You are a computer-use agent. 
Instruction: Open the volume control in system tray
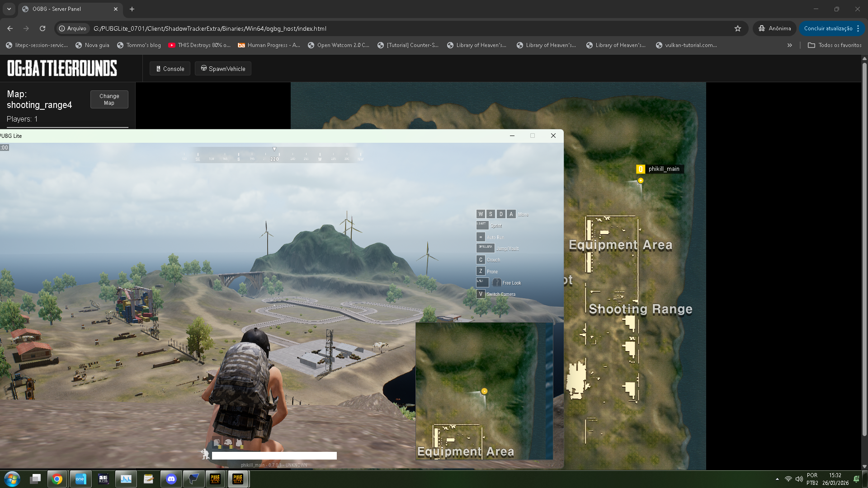(x=799, y=479)
